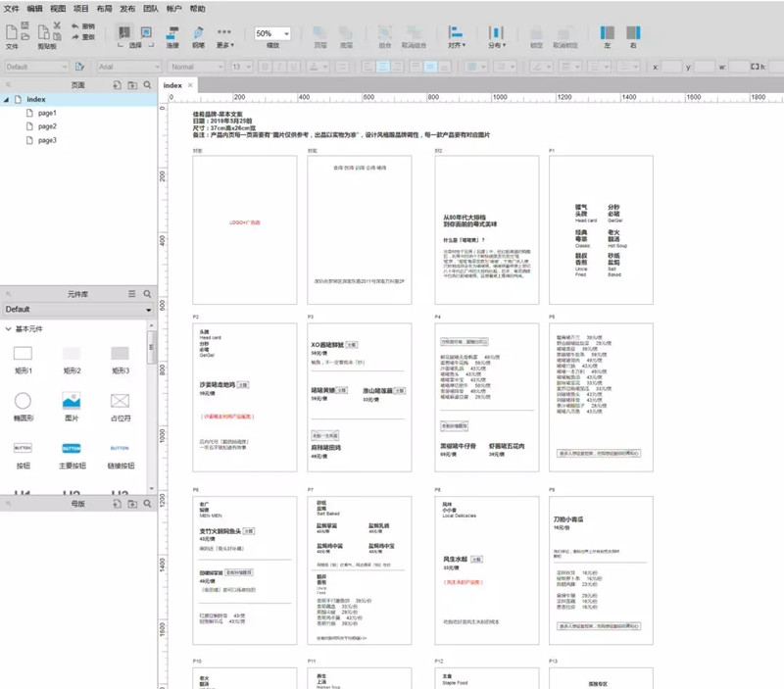Select the 连接 connector tool
This screenshot has height=689, width=784.
point(172,35)
